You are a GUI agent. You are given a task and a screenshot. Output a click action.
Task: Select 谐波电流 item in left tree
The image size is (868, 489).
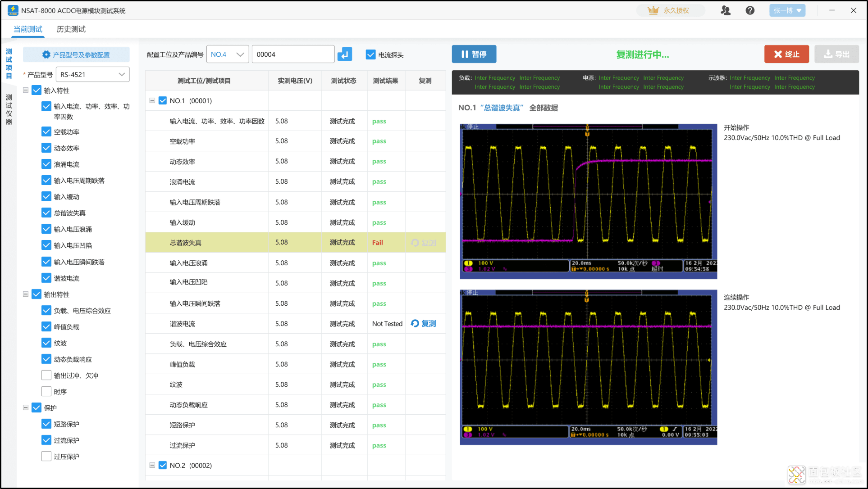coord(67,278)
